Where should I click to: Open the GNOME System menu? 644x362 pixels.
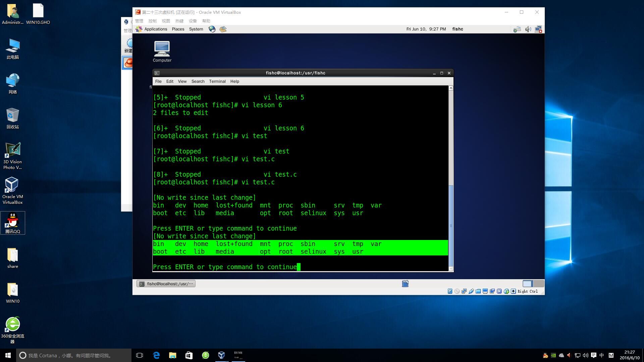click(196, 29)
